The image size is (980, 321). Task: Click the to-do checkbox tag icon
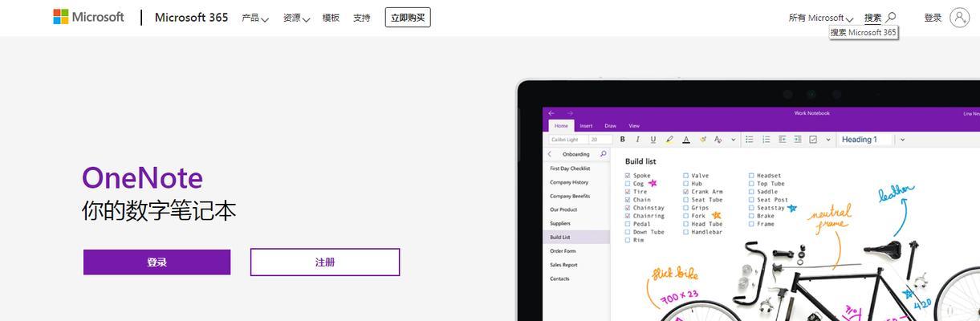point(813,140)
